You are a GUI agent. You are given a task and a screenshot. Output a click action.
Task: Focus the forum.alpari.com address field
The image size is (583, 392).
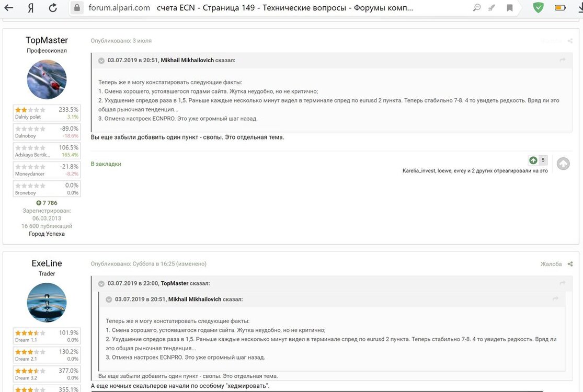tap(119, 8)
